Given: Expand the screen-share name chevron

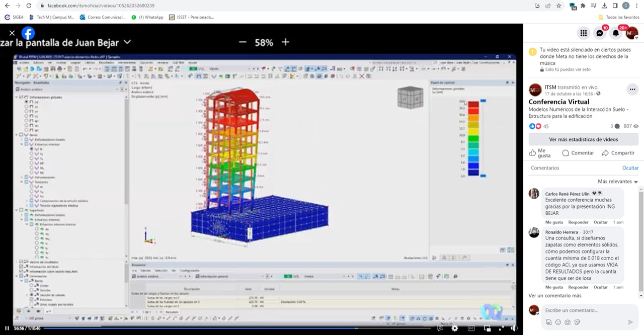Looking at the screenshot, I should (x=127, y=42).
